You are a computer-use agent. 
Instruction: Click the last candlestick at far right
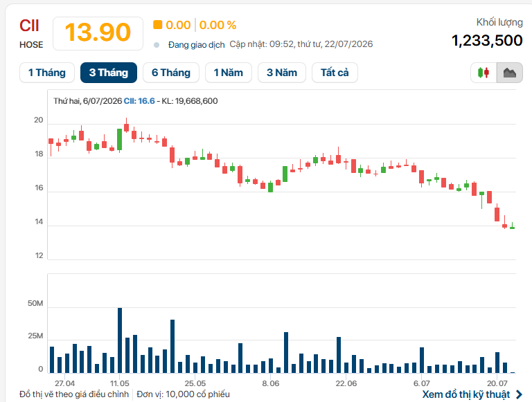(513, 226)
